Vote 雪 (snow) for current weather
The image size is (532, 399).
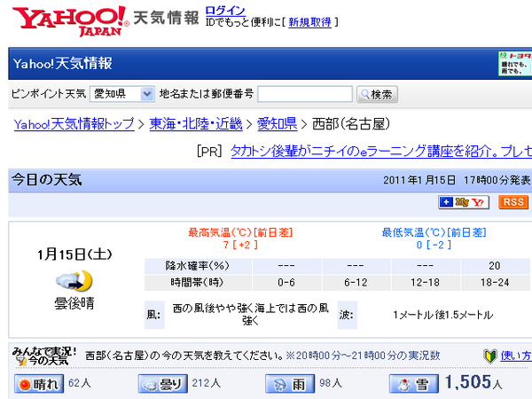point(413,384)
